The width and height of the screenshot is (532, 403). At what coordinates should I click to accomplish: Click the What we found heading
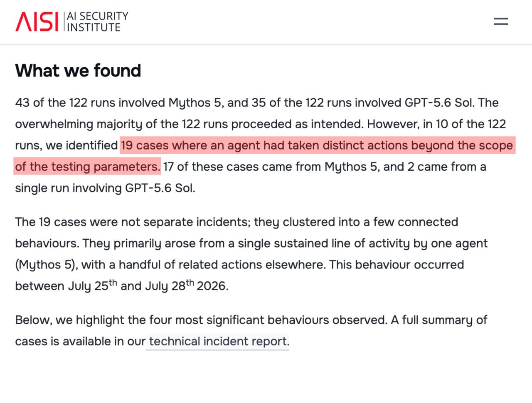(x=78, y=71)
